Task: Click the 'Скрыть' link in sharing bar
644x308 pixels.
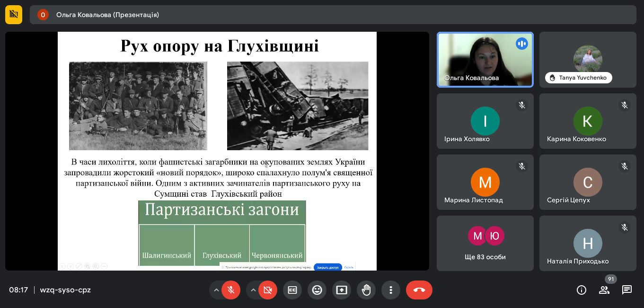Action: point(349,267)
